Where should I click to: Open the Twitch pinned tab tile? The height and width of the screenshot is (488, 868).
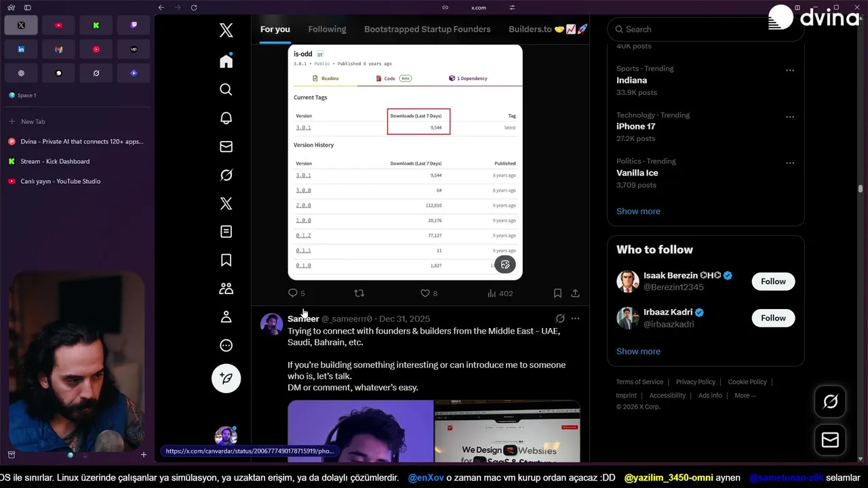(x=134, y=25)
